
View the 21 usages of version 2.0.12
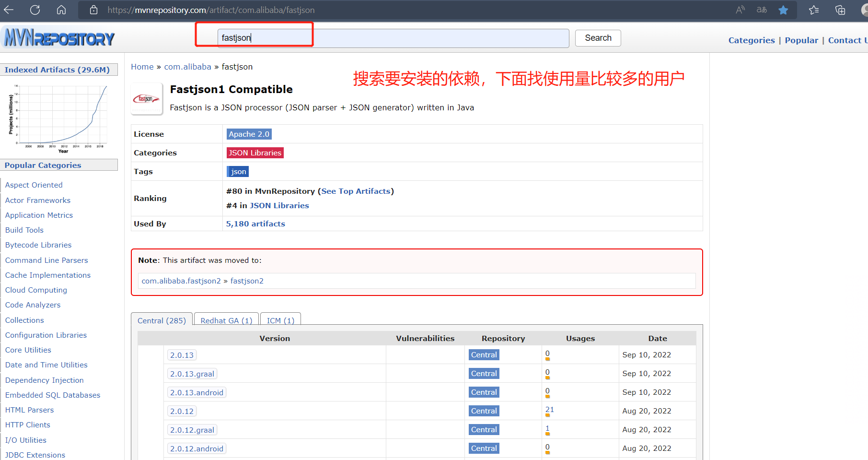550,410
